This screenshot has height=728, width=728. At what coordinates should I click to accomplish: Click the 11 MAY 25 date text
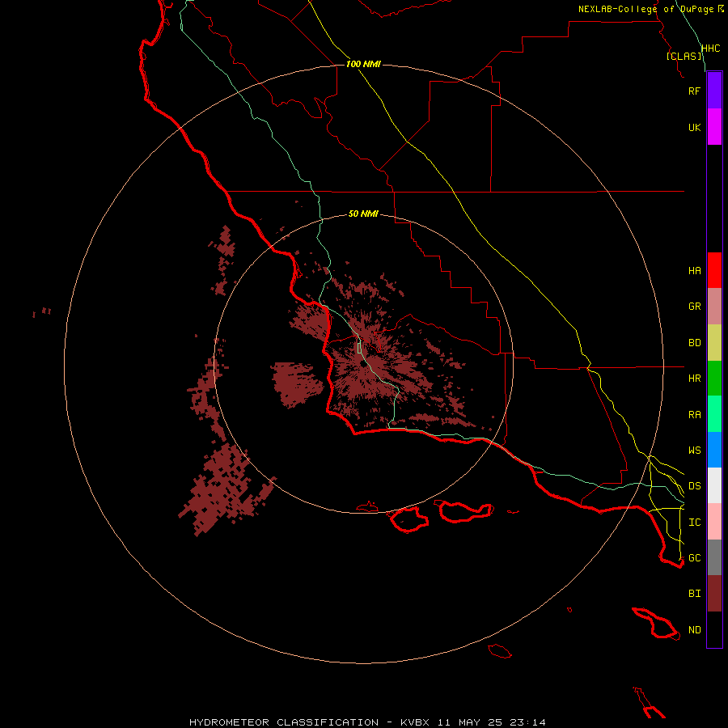[470, 722]
